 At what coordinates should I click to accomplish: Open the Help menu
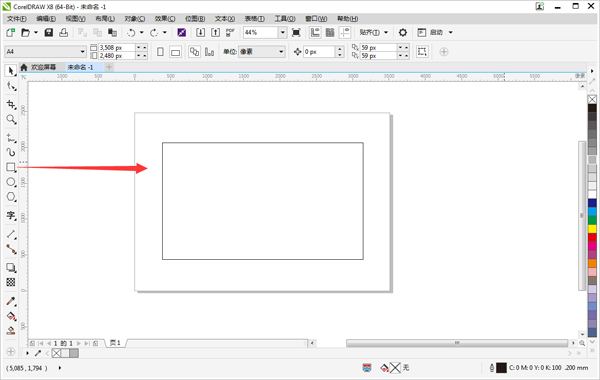(x=347, y=19)
